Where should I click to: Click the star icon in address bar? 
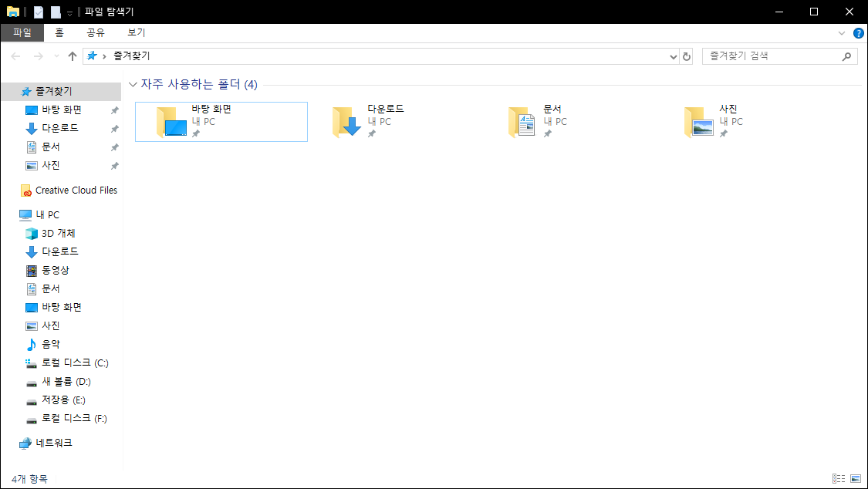coord(92,56)
